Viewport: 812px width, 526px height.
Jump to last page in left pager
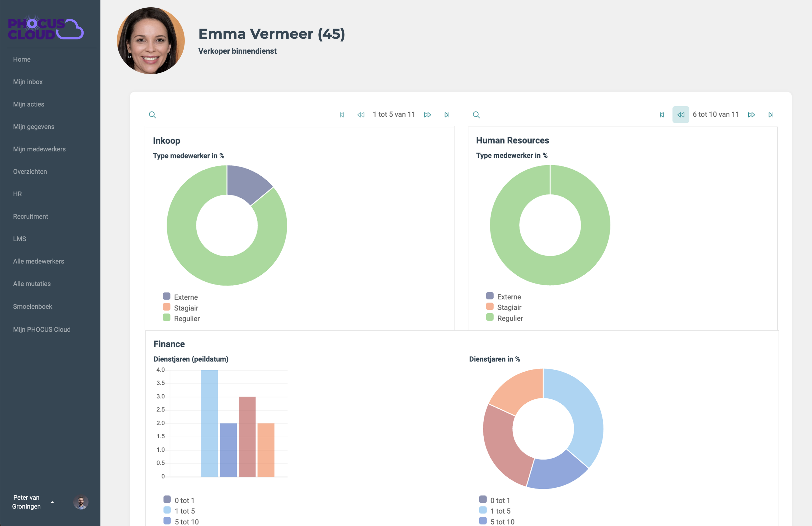(447, 115)
